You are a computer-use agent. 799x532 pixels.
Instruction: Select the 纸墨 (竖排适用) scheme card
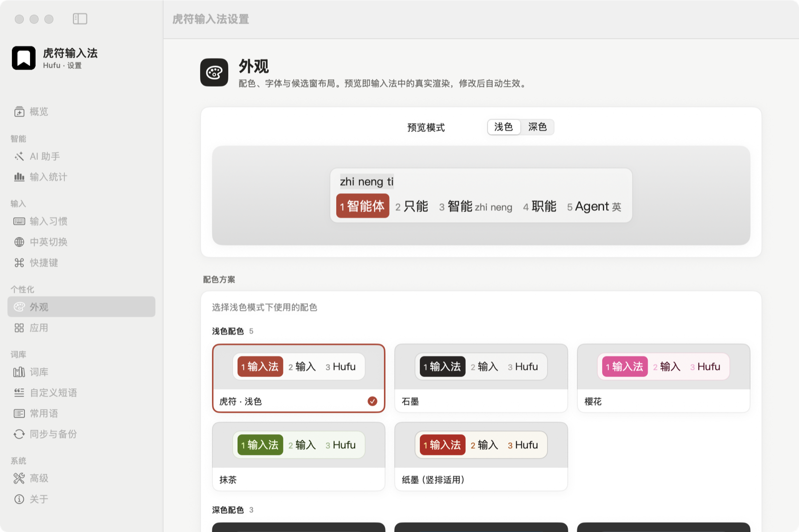[481, 457]
